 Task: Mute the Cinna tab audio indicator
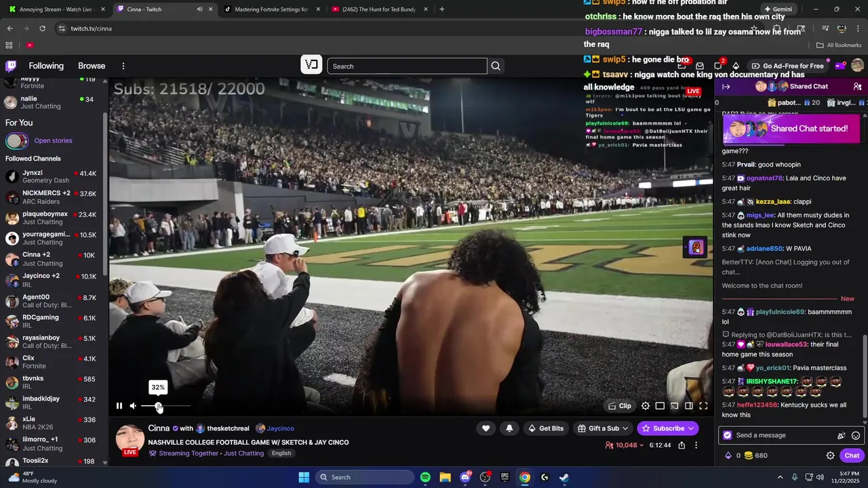[x=199, y=9]
